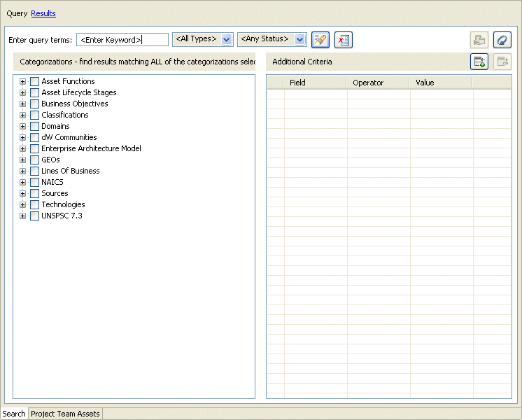Click the Operator column header
This screenshot has height=420, width=522.
(x=378, y=83)
